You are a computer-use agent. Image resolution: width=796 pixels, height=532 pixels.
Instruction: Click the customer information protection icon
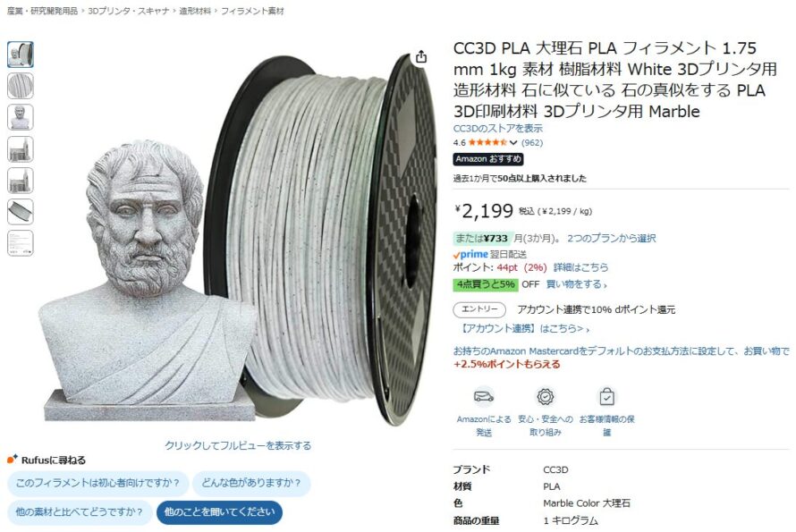[606, 396]
